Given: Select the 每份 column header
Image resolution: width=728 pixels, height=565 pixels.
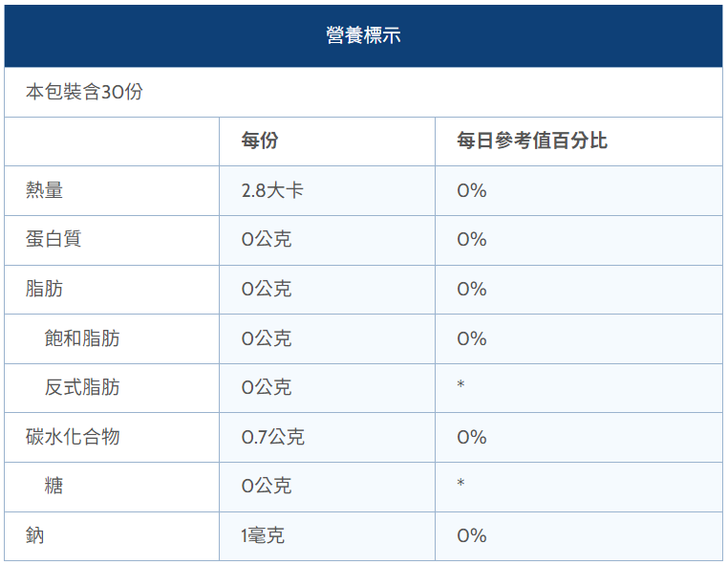Looking at the screenshot, I should [260, 141].
